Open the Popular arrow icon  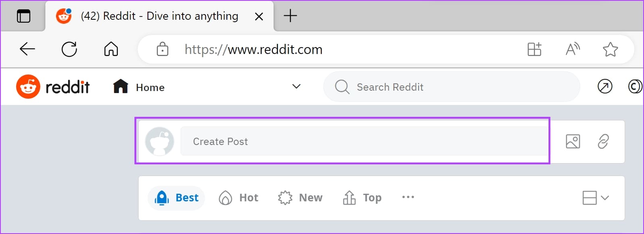tap(605, 87)
